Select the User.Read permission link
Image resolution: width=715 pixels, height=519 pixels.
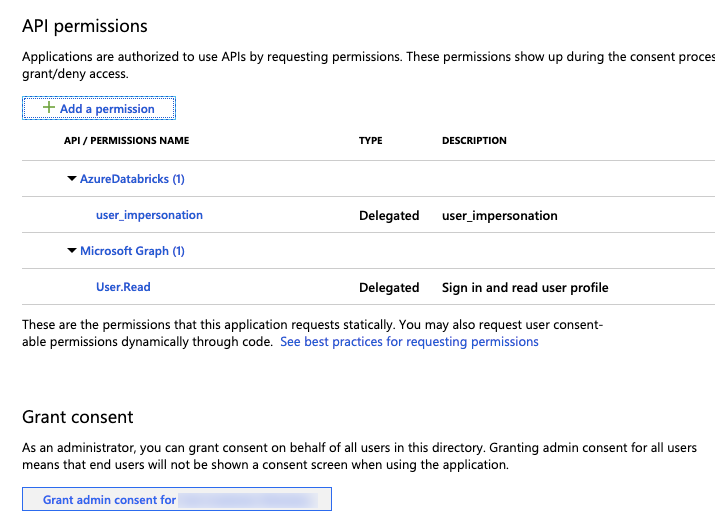(x=123, y=287)
